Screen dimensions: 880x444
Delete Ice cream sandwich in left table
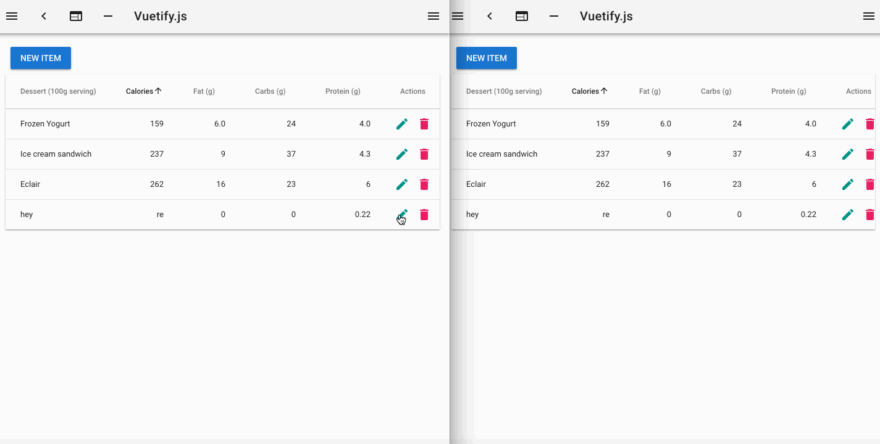424,154
